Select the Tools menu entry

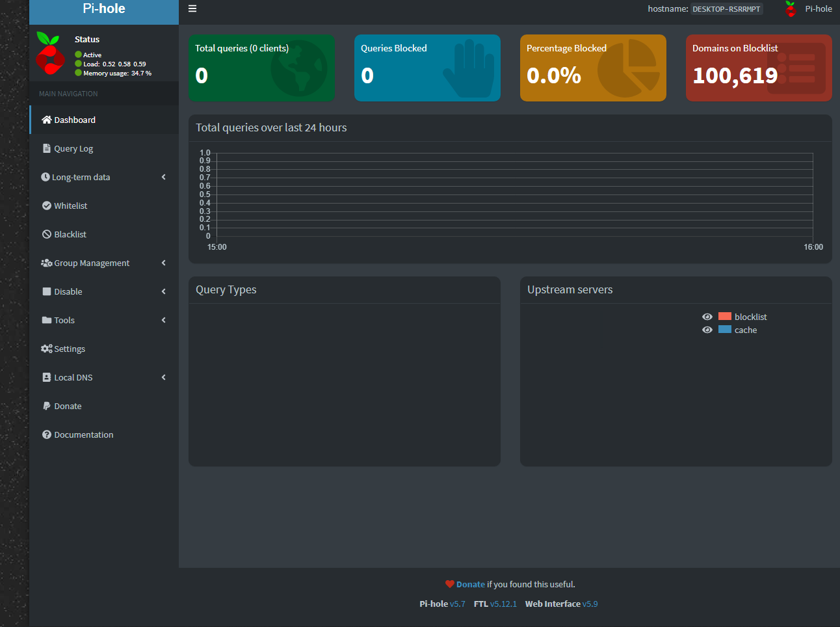point(64,320)
